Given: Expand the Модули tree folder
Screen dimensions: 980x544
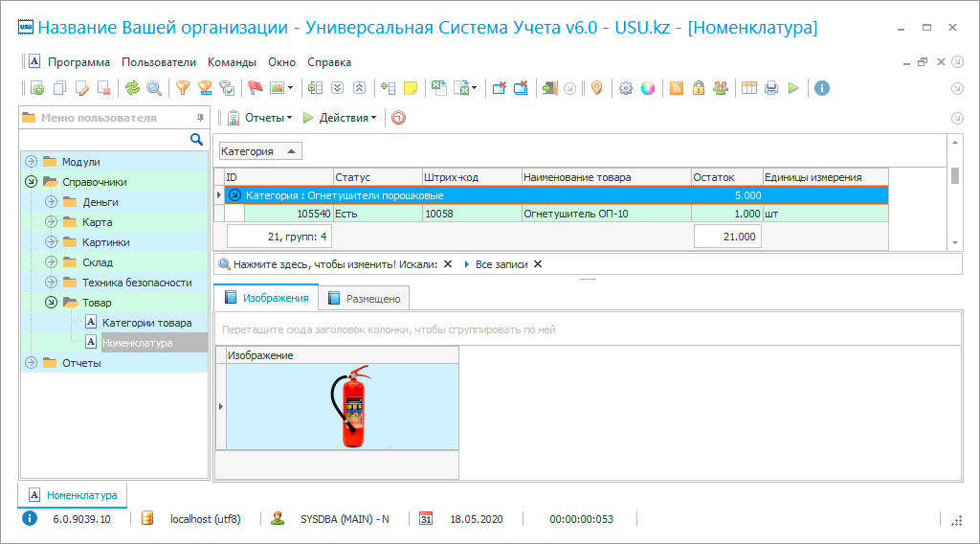Looking at the screenshot, I should tap(31, 162).
